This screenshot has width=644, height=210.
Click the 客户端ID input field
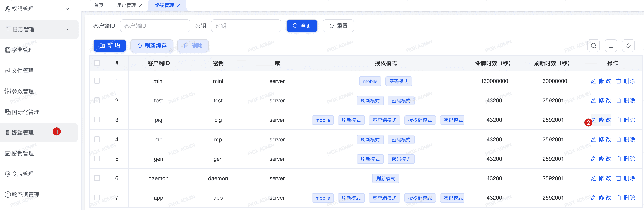click(x=155, y=26)
